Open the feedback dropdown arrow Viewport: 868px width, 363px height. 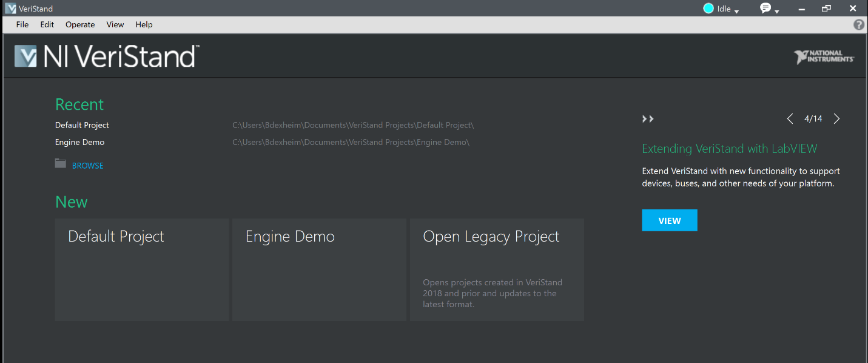(x=776, y=12)
